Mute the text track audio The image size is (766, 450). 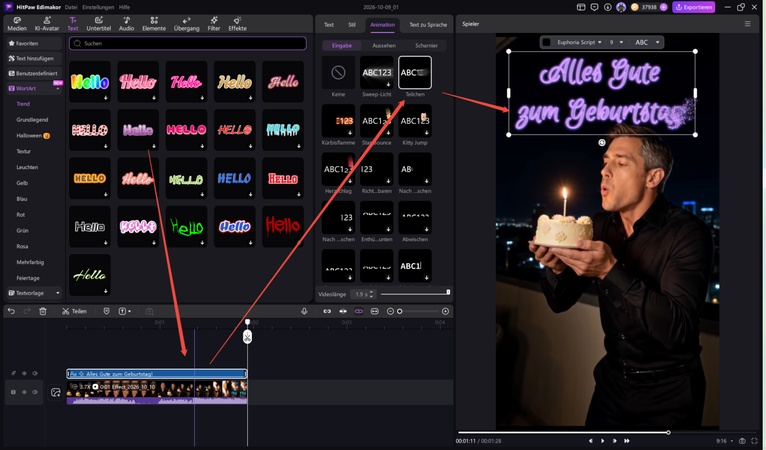pos(35,373)
